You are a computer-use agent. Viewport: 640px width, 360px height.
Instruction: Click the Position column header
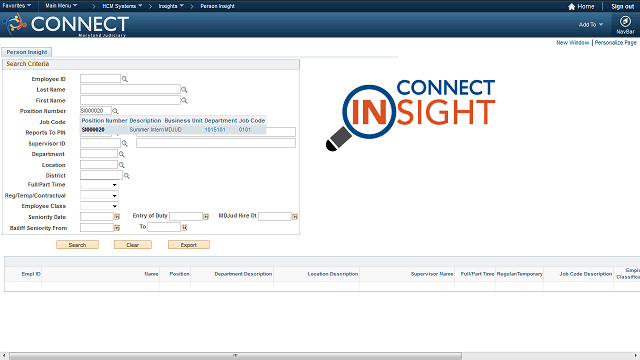pyautogui.click(x=179, y=274)
